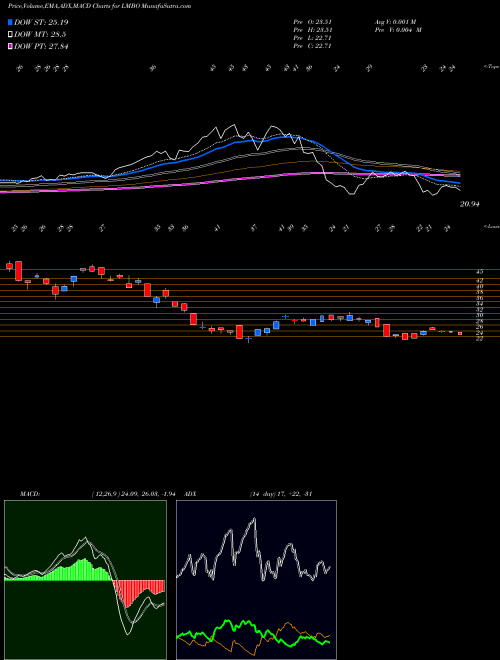Click the white DOW MT color swatch
The height and width of the screenshot is (660, 500).
point(11,35)
